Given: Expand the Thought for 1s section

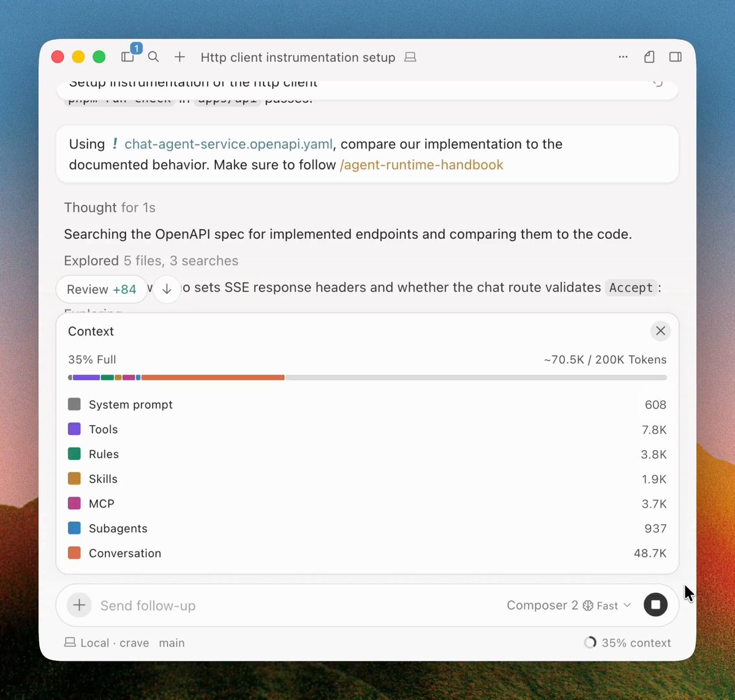Looking at the screenshot, I should pyautogui.click(x=110, y=208).
